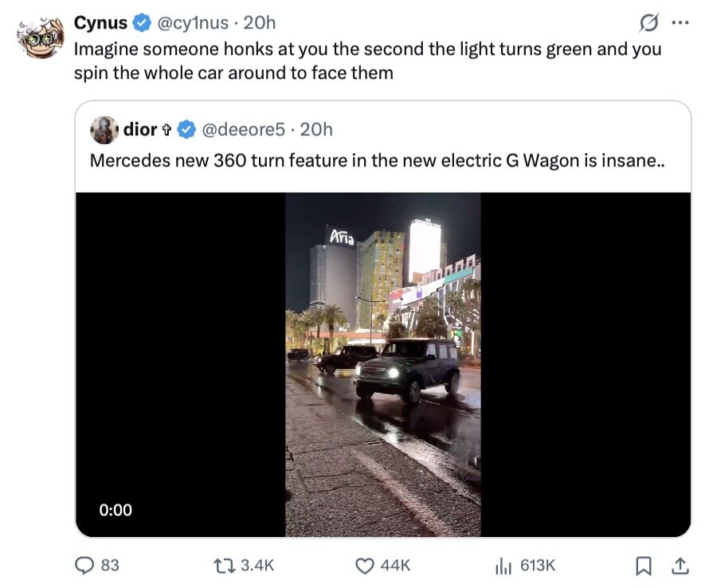Open the @cy1nus handle link

coord(194,24)
